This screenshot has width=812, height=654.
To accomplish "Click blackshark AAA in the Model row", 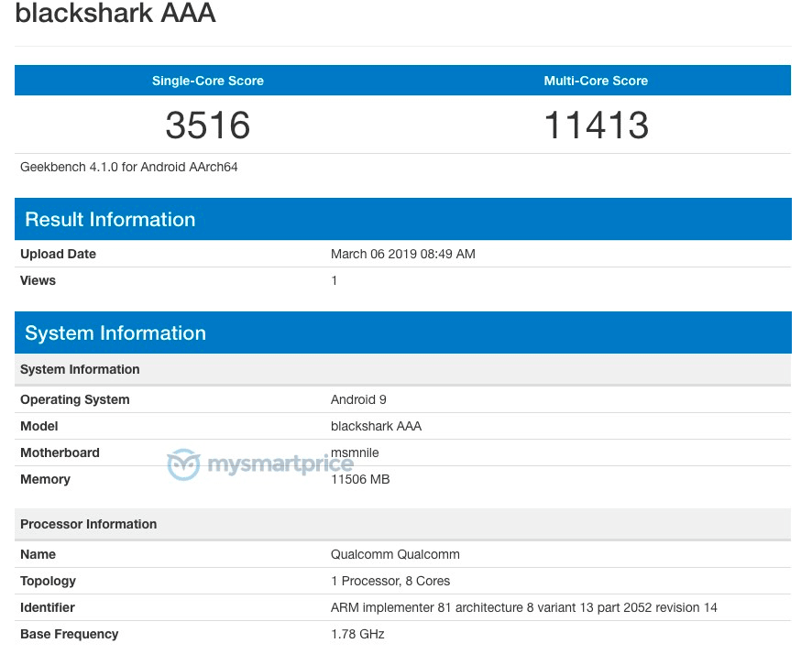I will tap(376, 426).
